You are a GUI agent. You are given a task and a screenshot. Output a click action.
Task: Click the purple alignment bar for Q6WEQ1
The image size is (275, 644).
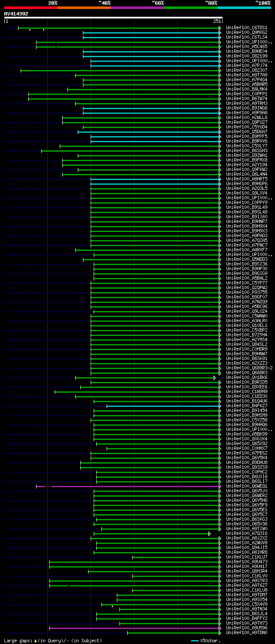coord(128,486)
